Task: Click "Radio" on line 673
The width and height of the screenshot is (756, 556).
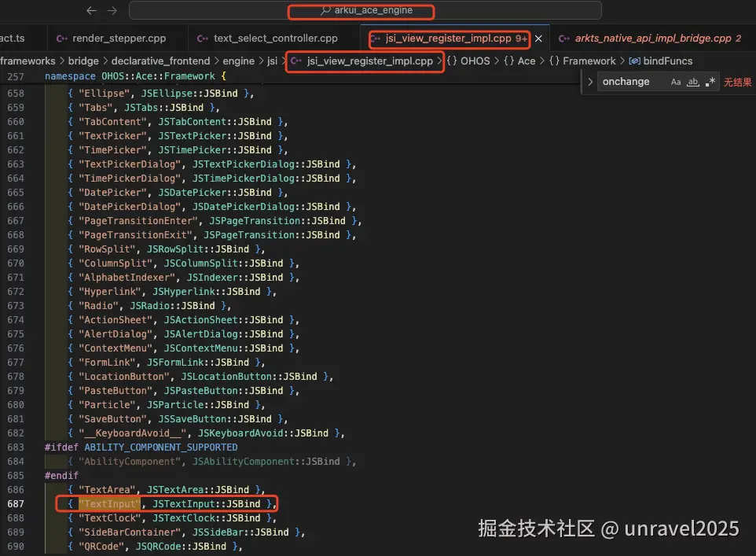Action: 98,305
